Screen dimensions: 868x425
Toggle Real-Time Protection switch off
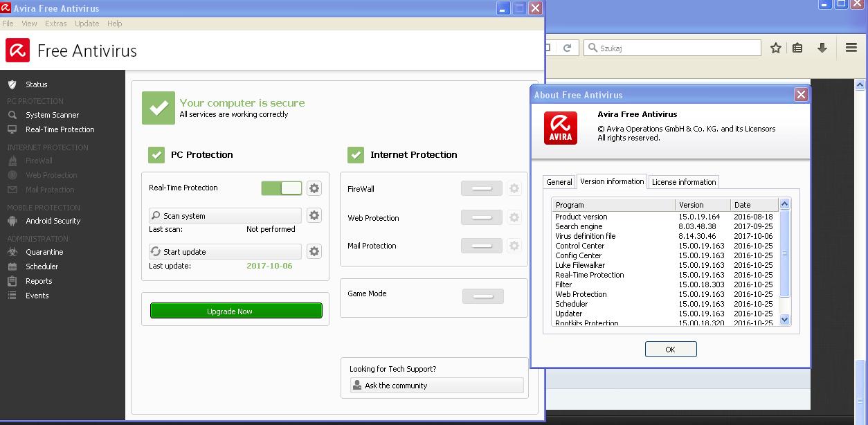click(x=282, y=188)
